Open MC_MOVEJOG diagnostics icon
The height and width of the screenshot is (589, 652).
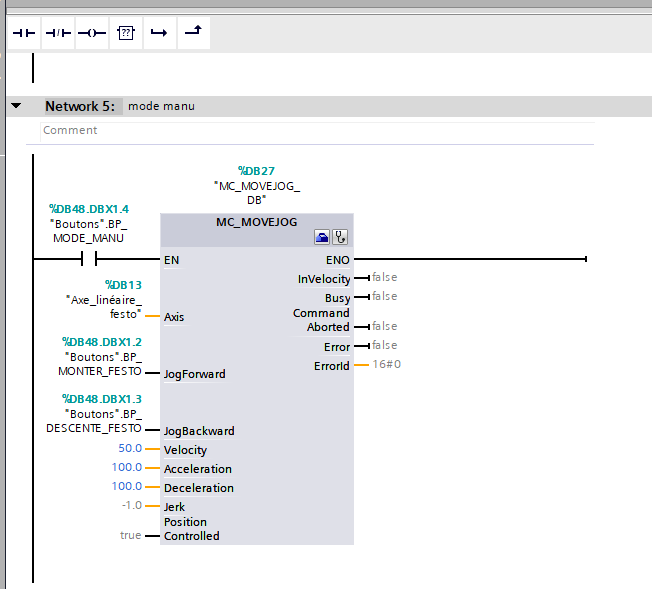click(340, 237)
